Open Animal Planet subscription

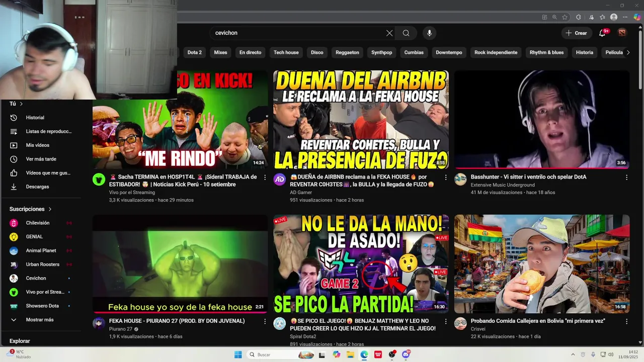40,250
